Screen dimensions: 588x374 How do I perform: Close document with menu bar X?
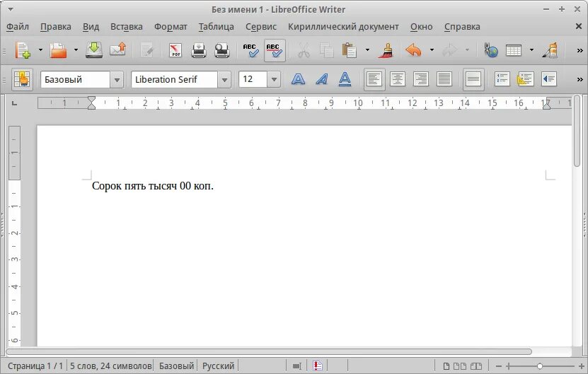pyautogui.click(x=579, y=26)
